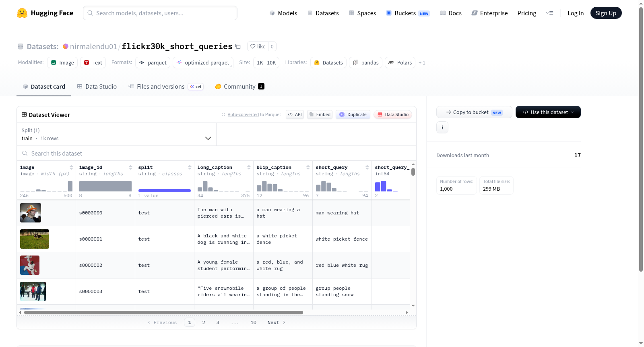
Task: Open the thumbnail for row s0000001
Action: pos(35,239)
